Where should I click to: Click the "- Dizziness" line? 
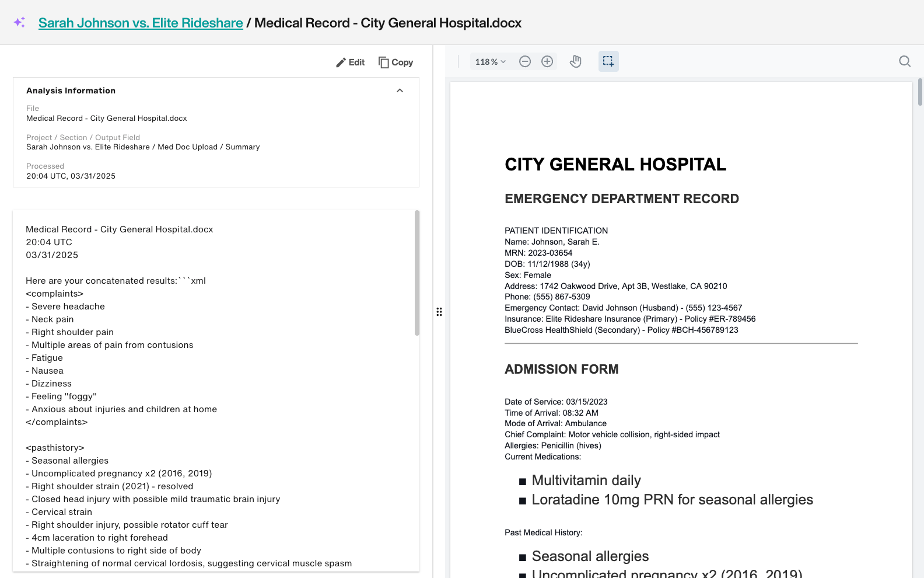pyautogui.click(x=48, y=384)
